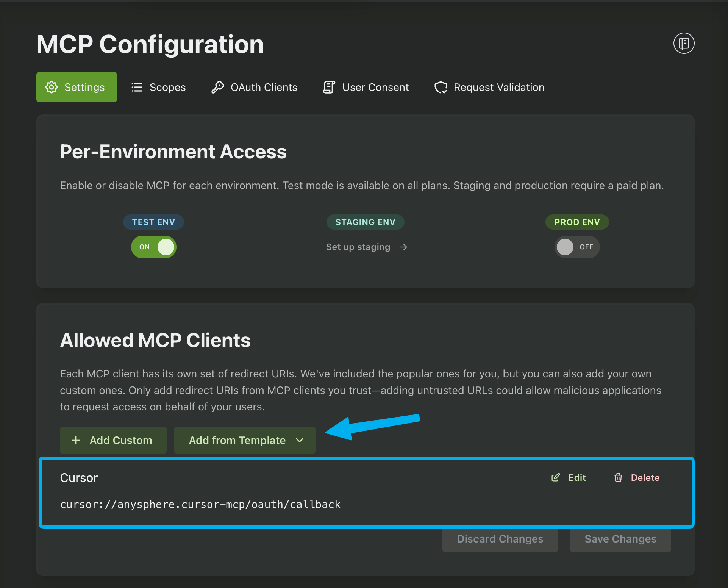Viewport: 728px width, 588px height.
Task: Click plus icon on Add Custom
Action: 76,440
